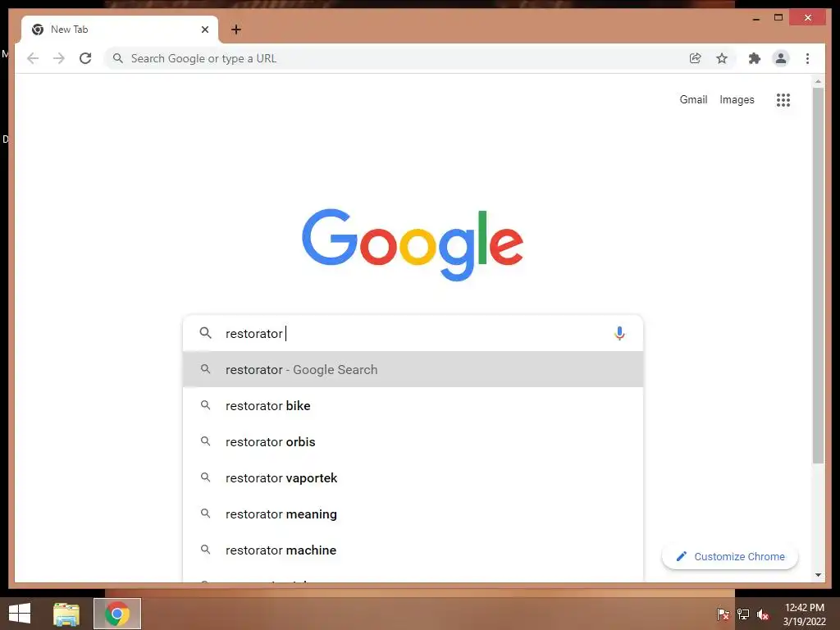840x630 pixels.
Task: Pick the 'restorator meaning' suggestion
Action: click(413, 514)
